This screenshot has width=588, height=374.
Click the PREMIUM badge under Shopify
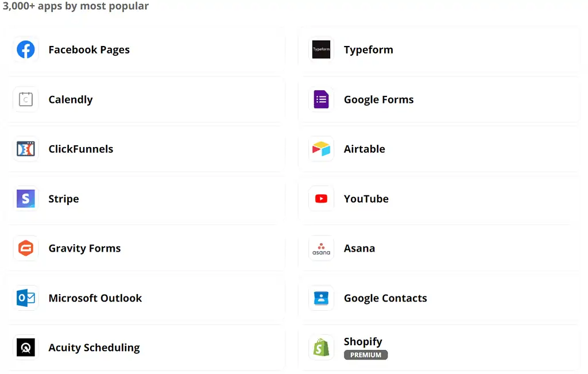point(366,355)
